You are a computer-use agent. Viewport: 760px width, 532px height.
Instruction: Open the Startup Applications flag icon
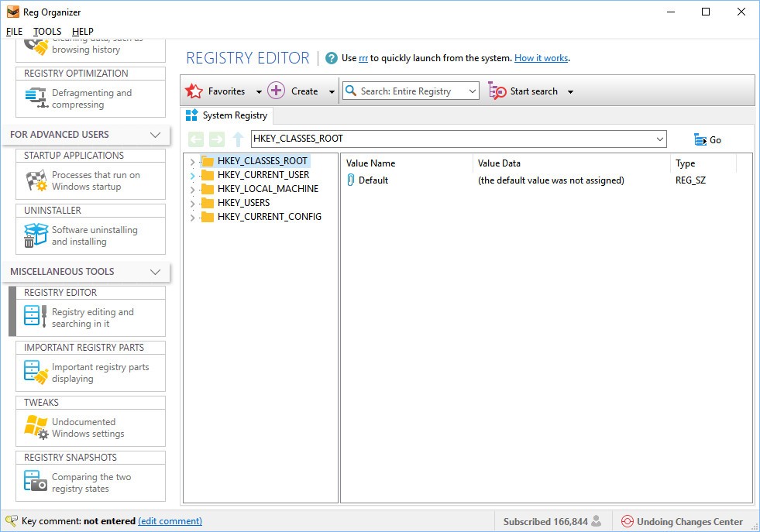[36, 180]
